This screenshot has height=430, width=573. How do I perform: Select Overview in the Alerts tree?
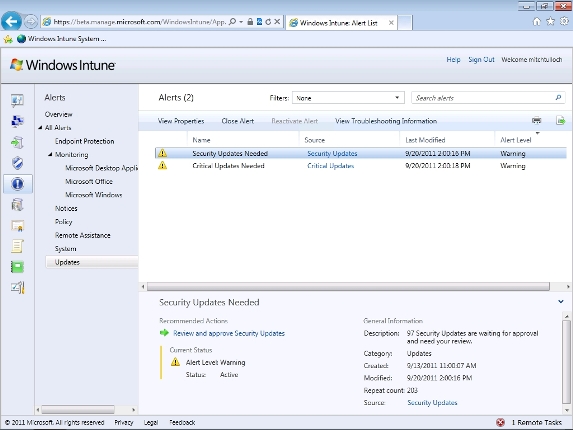[x=58, y=114]
